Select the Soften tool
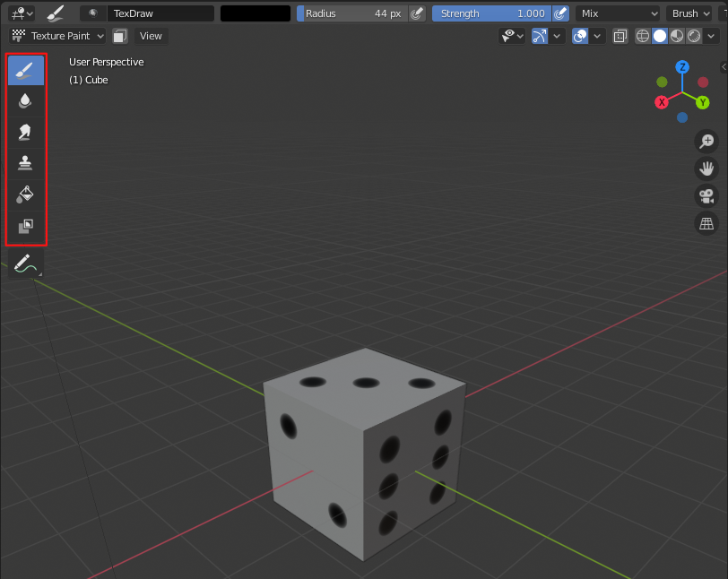This screenshot has height=579, width=728. point(26,101)
